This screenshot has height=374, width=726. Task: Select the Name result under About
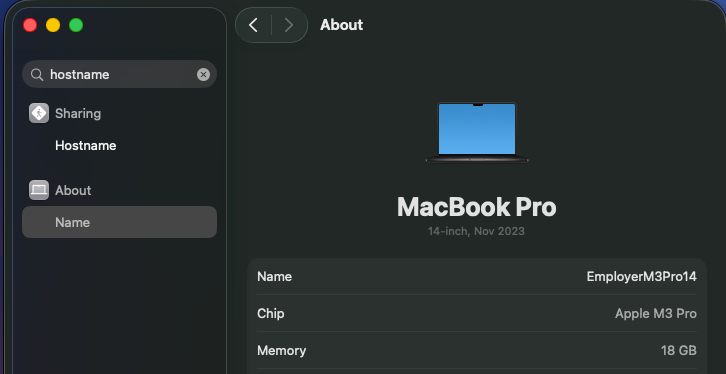[x=119, y=222]
